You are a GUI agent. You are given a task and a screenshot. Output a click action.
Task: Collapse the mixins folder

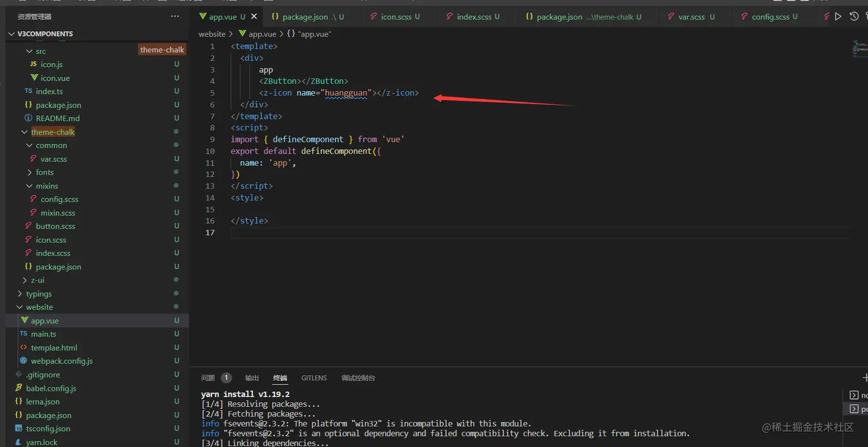30,186
